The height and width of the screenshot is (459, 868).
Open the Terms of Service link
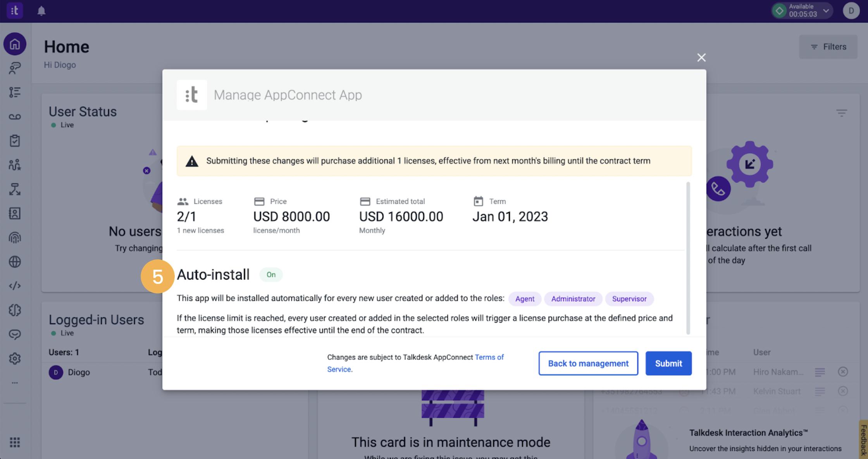pos(489,357)
